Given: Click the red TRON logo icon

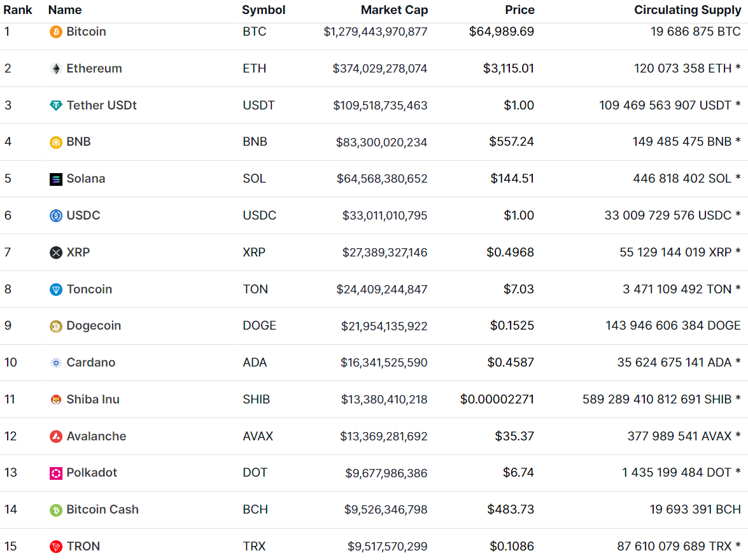Looking at the screenshot, I should click(x=56, y=547).
